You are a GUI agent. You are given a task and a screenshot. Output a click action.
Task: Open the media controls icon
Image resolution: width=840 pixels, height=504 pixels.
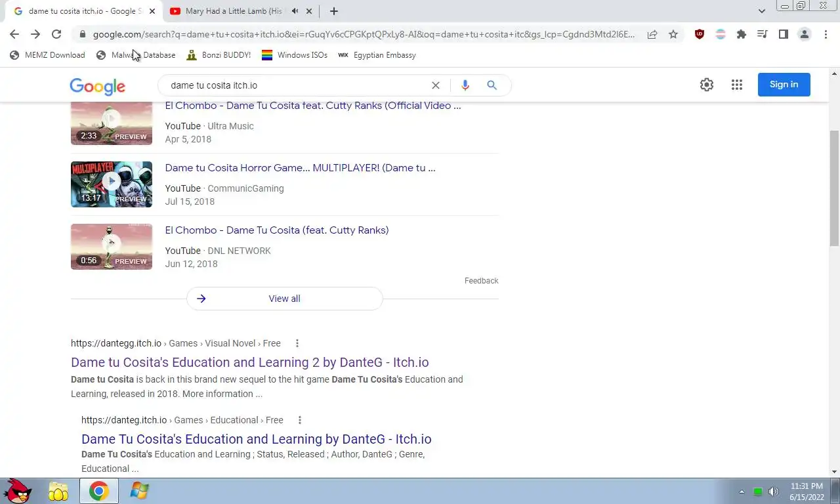coord(763,34)
